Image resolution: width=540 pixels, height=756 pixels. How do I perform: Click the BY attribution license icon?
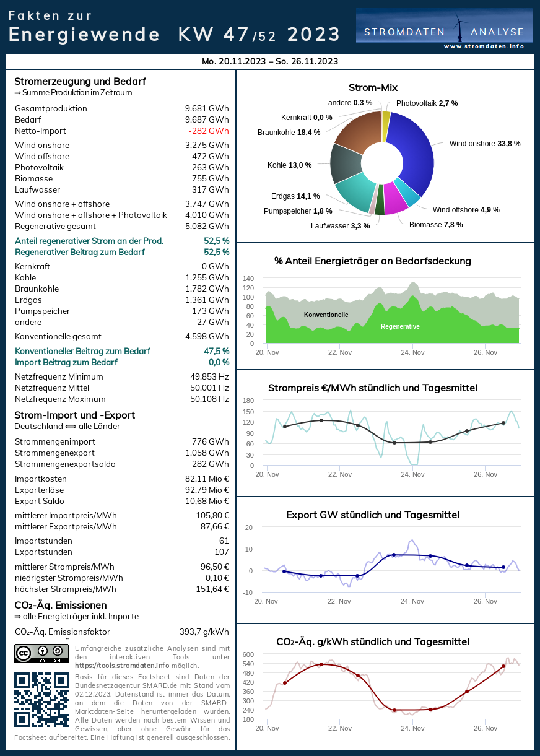[x=43, y=651]
